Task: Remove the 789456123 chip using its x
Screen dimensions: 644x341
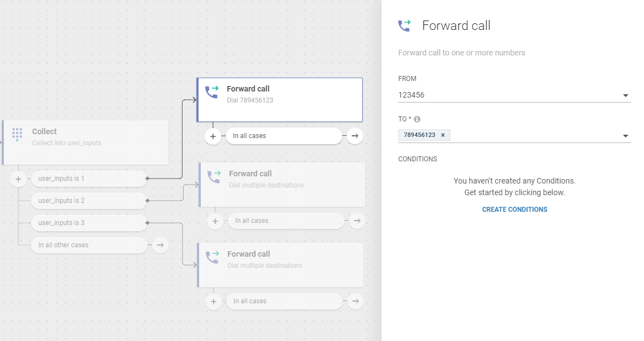Action: tap(443, 135)
